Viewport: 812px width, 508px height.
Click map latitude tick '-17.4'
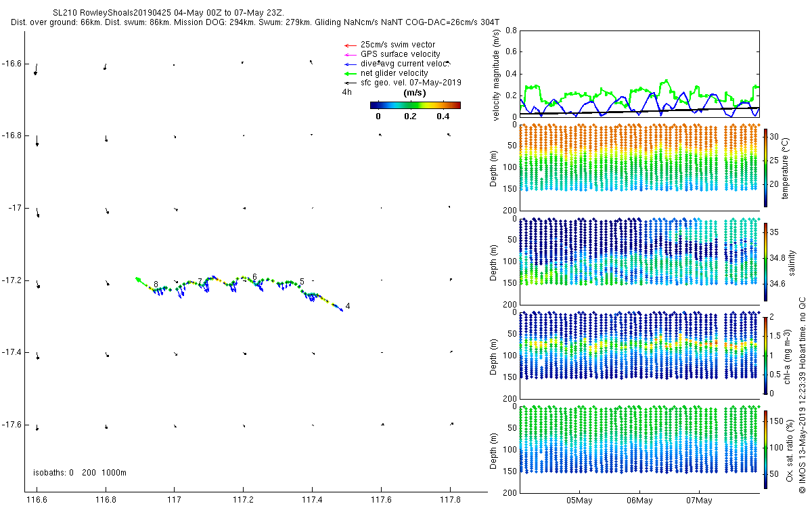pos(12,352)
